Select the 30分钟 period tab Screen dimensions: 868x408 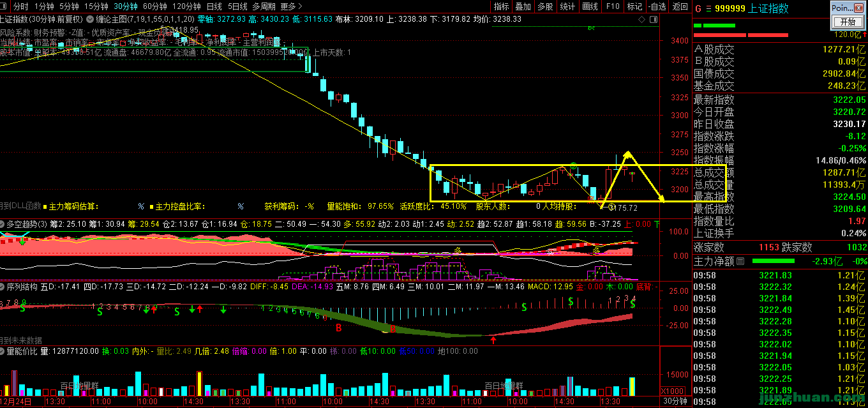[x=126, y=6]
